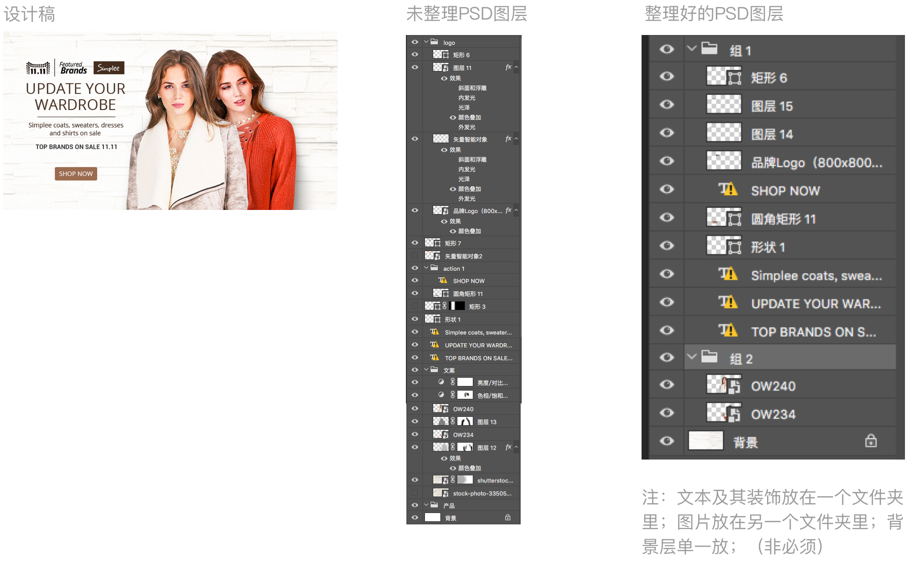Collapse the fx effects list of 图层 11

click(x=516, y=67)
